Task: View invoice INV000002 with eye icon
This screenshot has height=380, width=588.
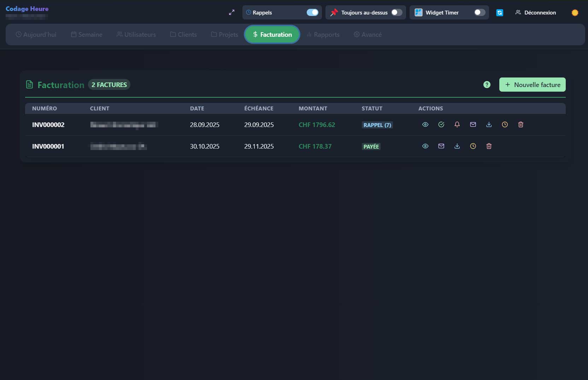Action: click(425, 125)
